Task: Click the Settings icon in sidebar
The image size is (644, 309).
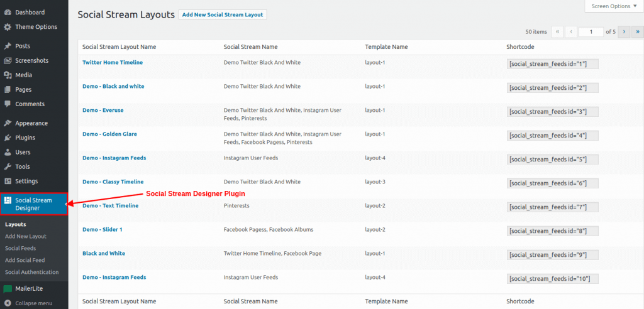Action: [x=8, y=181]
